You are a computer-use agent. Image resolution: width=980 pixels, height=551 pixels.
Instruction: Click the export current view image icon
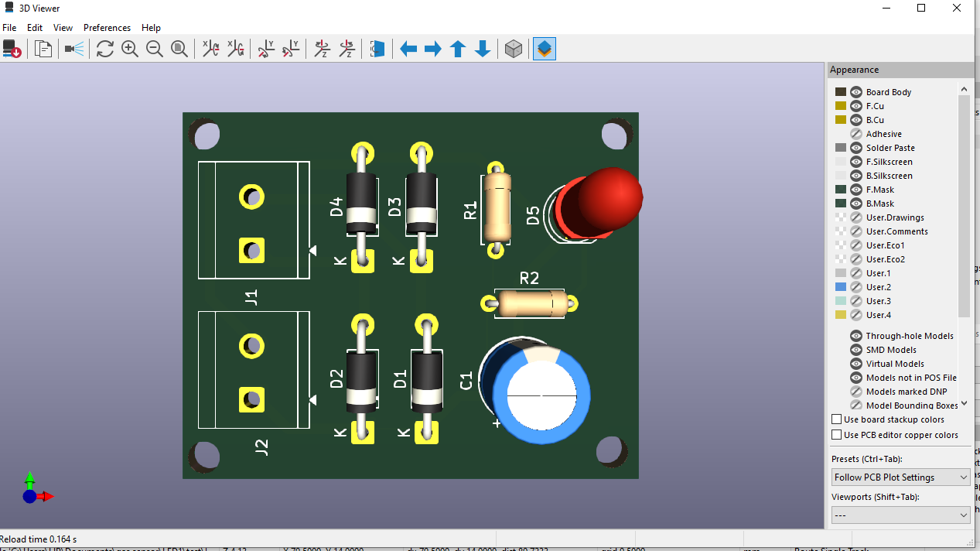click(x=12, y=50)
